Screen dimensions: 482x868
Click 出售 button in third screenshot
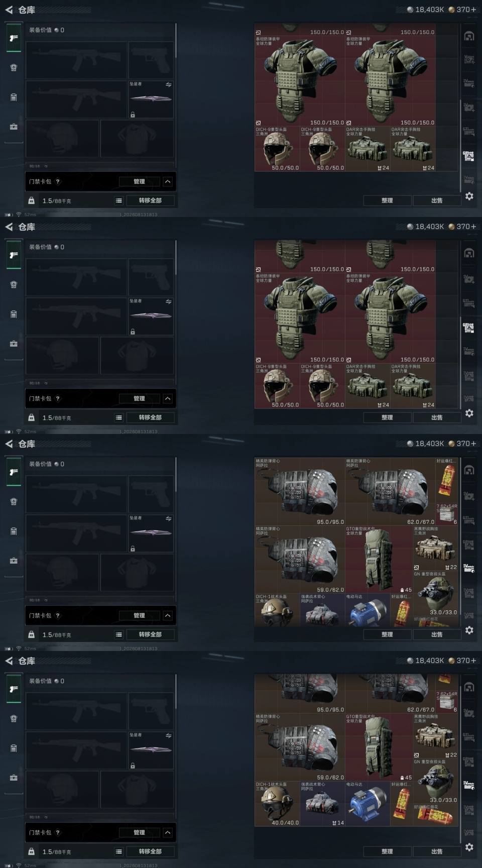437,634
